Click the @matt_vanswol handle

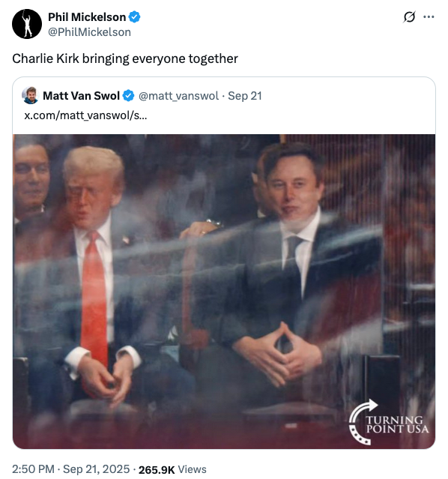[x=178, y=96]
